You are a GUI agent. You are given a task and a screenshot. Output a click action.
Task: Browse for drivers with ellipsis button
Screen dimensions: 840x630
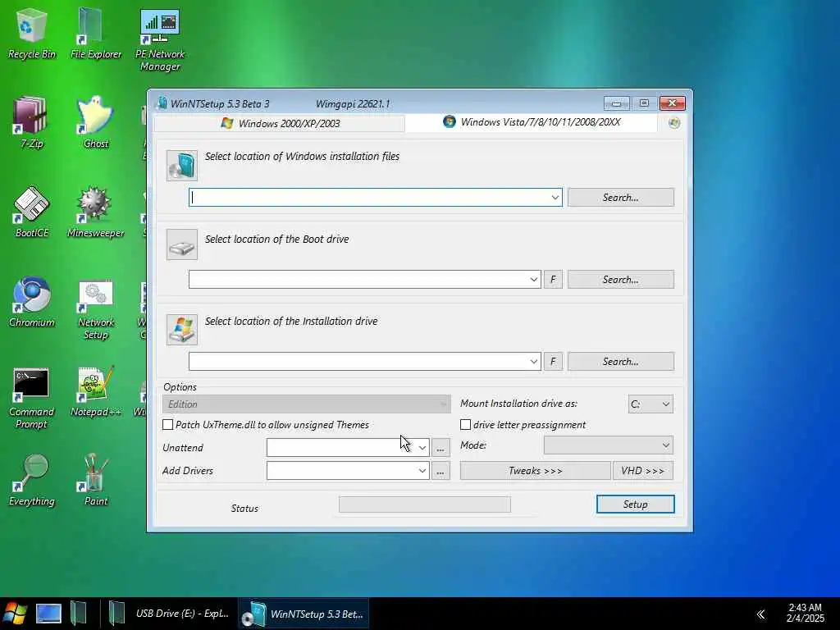coord(441,471)
